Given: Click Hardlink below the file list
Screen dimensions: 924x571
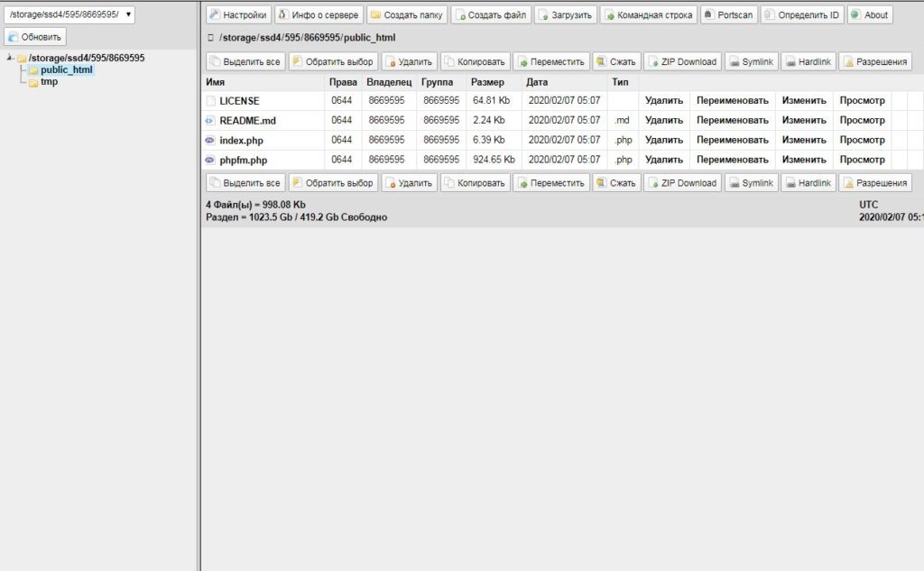Looking at the screenshot, I should 808,183.
